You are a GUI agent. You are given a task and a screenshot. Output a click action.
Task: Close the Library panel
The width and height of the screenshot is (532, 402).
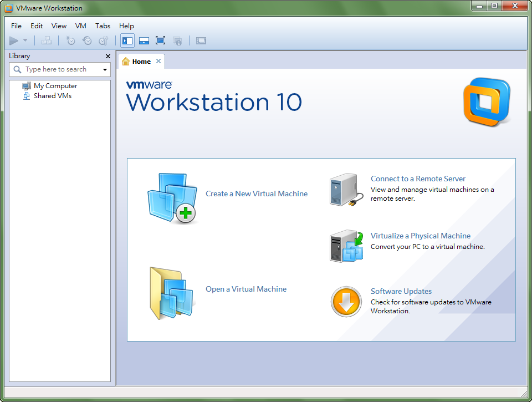click(108, 57)
